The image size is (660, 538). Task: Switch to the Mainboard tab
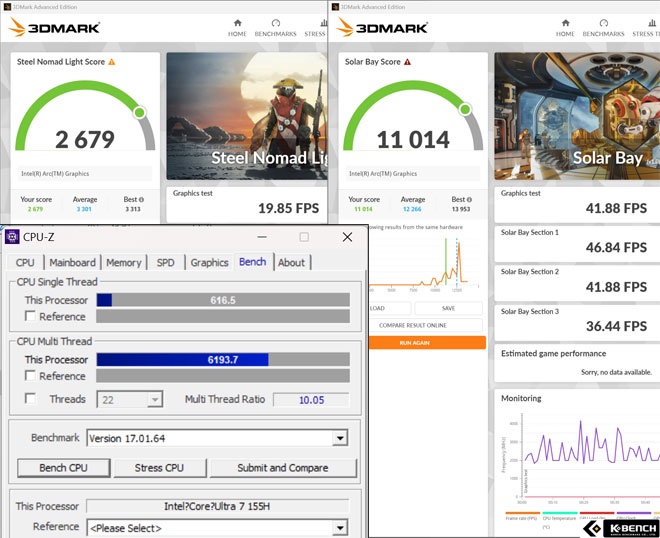[72, 262]
